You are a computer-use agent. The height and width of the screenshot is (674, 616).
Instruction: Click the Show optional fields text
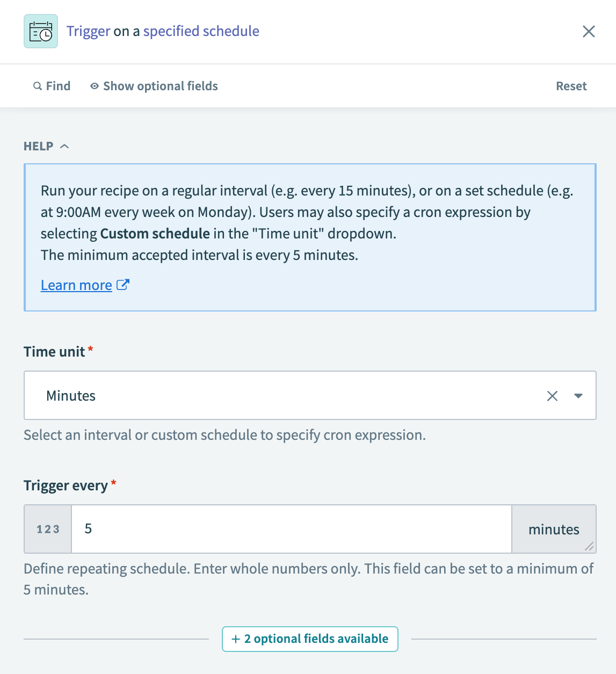click(160, 86)
